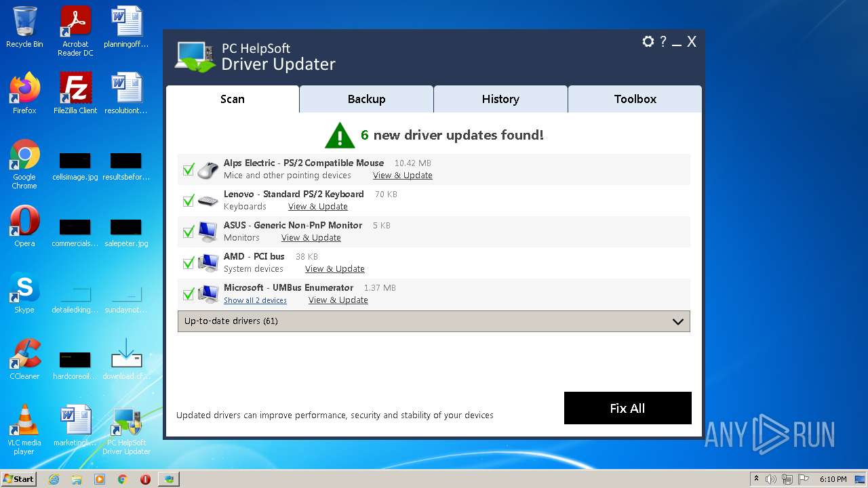Open Windows Explorer taskbar icon
Image resolution: width=868 pixels, height=488 pixels.
click(77, 479)
